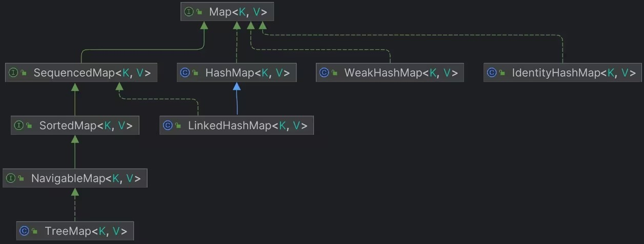
Task: Click the class icon on the HashMap node
Action: [185, 73]
